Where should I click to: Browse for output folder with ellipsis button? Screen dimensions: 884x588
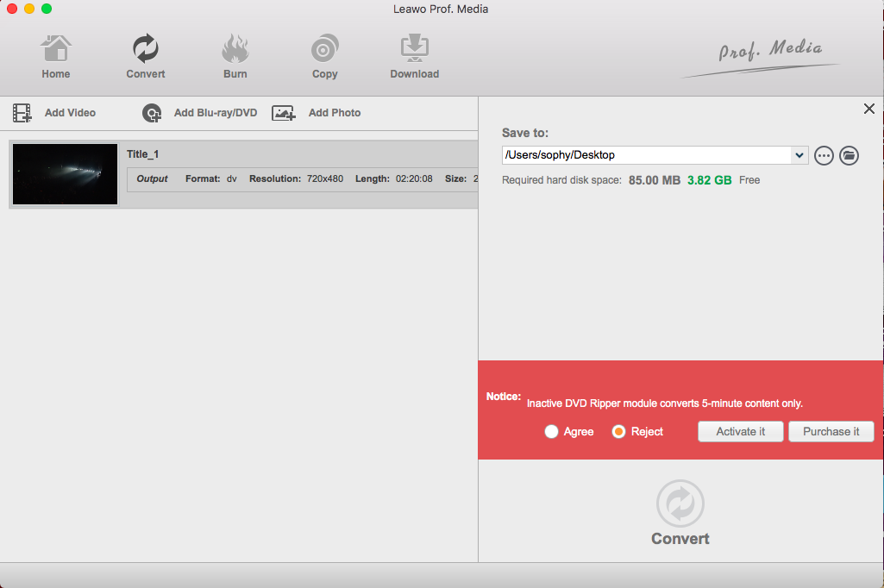[x=824, y=155]
